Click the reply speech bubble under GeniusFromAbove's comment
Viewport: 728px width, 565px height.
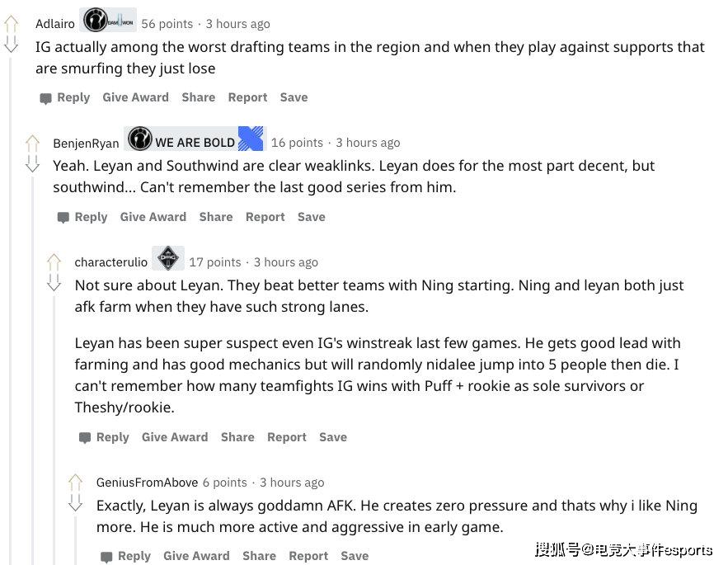click(x=106, y=556)
